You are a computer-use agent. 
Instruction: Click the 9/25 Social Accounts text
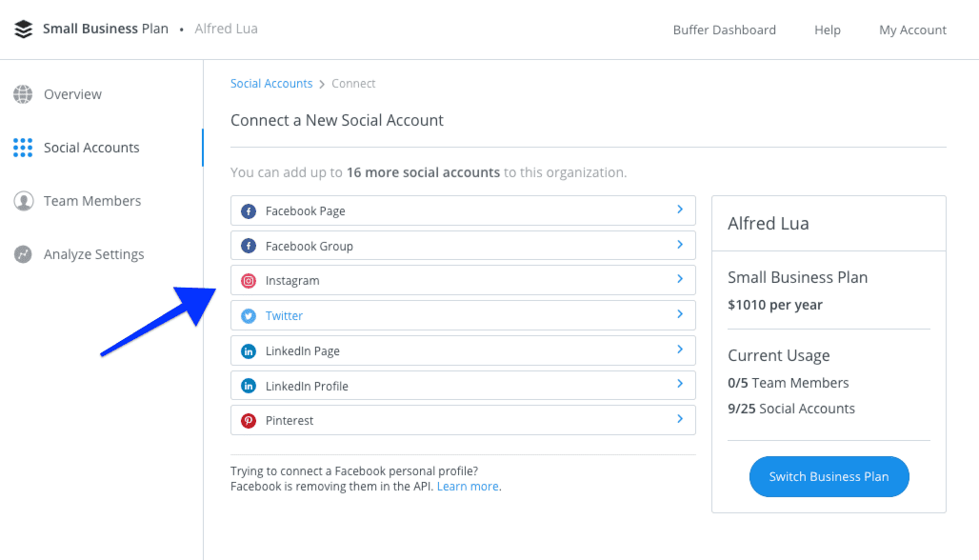click(791, 409)
